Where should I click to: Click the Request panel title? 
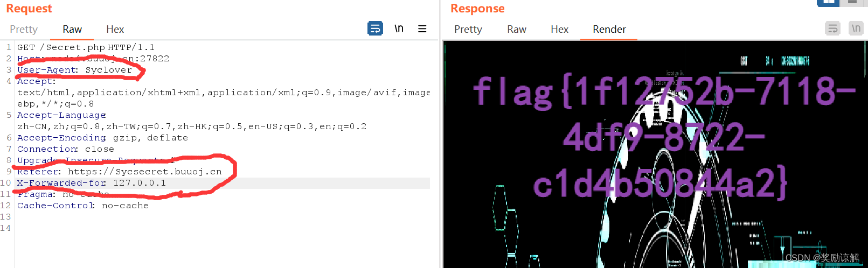pos(29,9)
